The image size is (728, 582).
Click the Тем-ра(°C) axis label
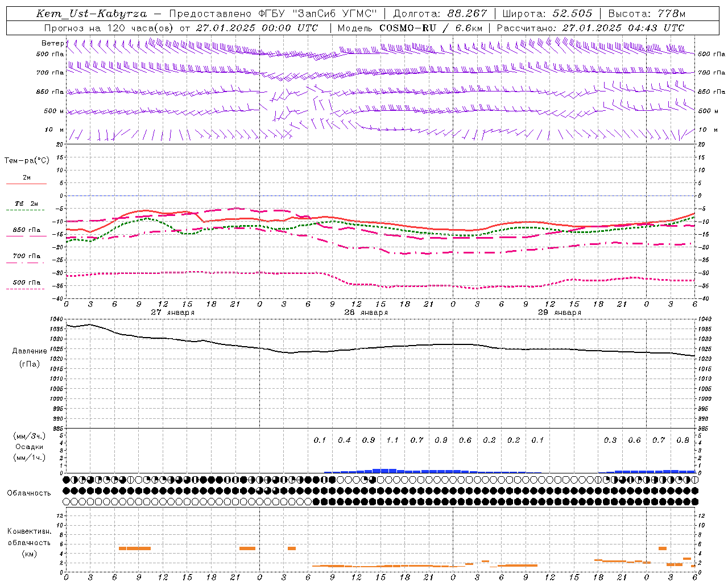point(27,161)
